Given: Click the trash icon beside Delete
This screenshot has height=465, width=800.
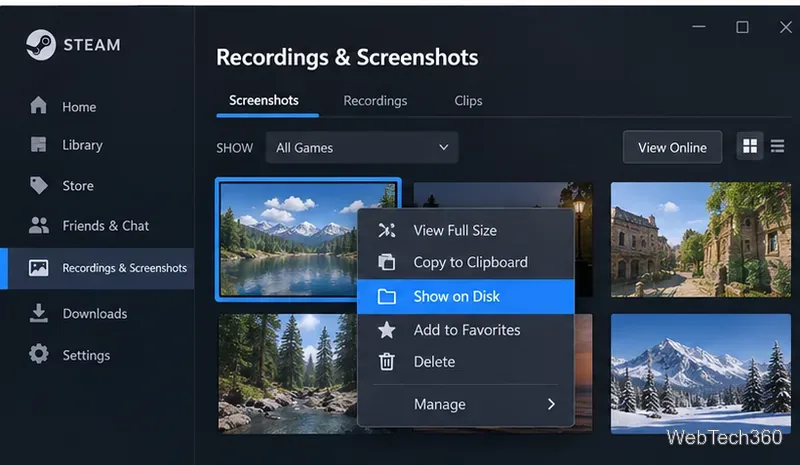Looking at the screenshot, I should click(387, 361).
